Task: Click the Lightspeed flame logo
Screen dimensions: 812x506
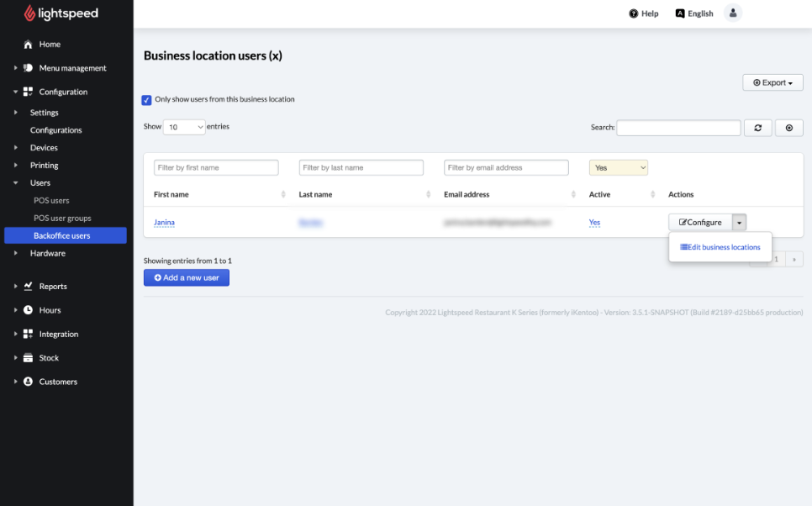Action: point(30,13)
